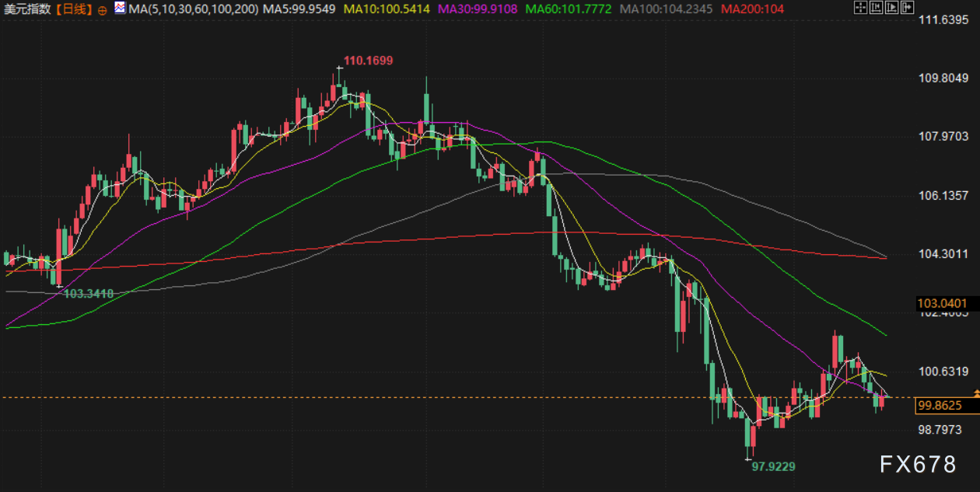
Task: Open the MA(5,10,30,60,100,200) indicator settings
Action: [x=193, y=9]
